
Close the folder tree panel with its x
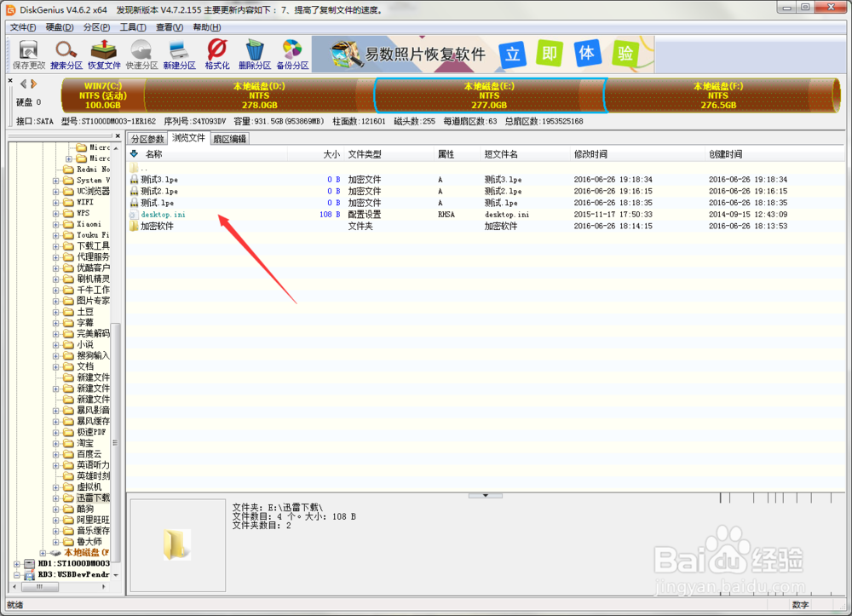click(x=118, y=135)
